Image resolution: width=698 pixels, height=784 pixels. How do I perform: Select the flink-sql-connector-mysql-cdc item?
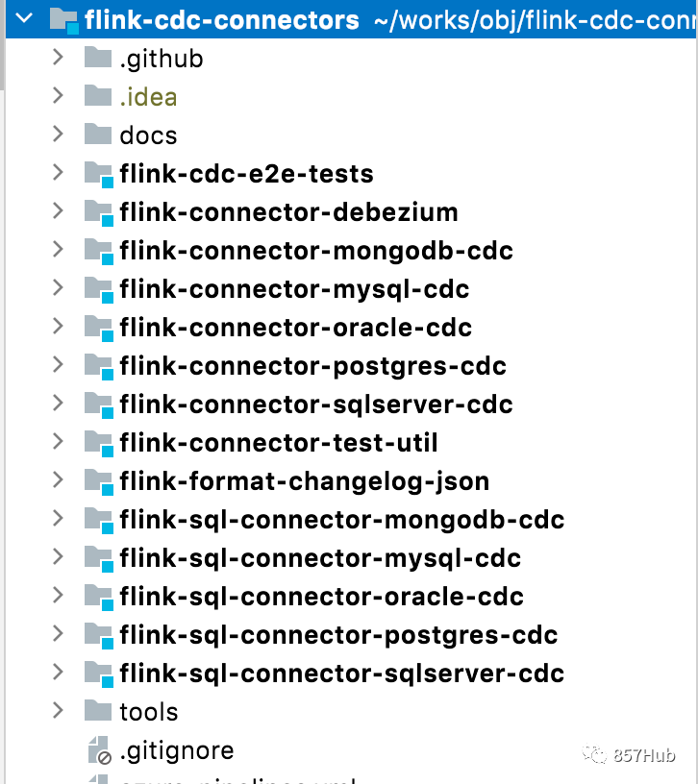[x=320, y=558]
